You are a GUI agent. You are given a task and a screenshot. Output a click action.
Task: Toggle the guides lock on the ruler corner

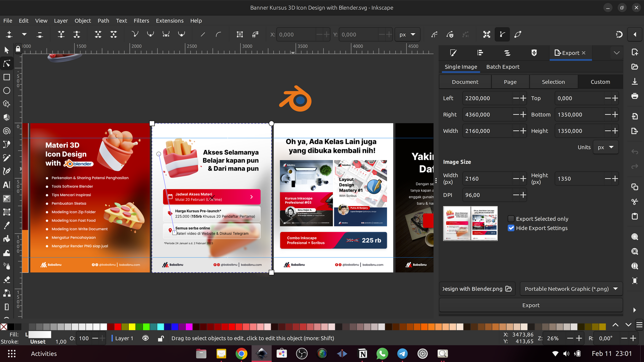(x=18, y=49)
